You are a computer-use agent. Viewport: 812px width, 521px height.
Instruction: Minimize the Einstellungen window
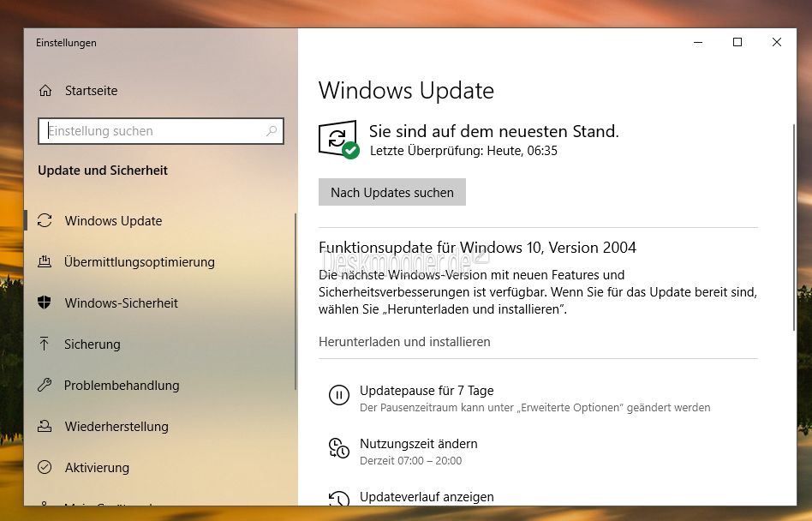pyautogui.click(x=698, y=43)
